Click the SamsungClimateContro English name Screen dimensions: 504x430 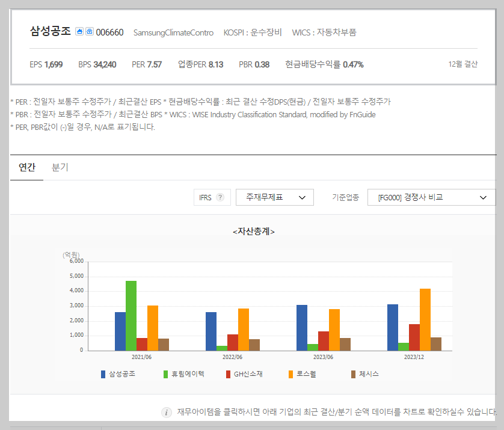pos(173,32)
